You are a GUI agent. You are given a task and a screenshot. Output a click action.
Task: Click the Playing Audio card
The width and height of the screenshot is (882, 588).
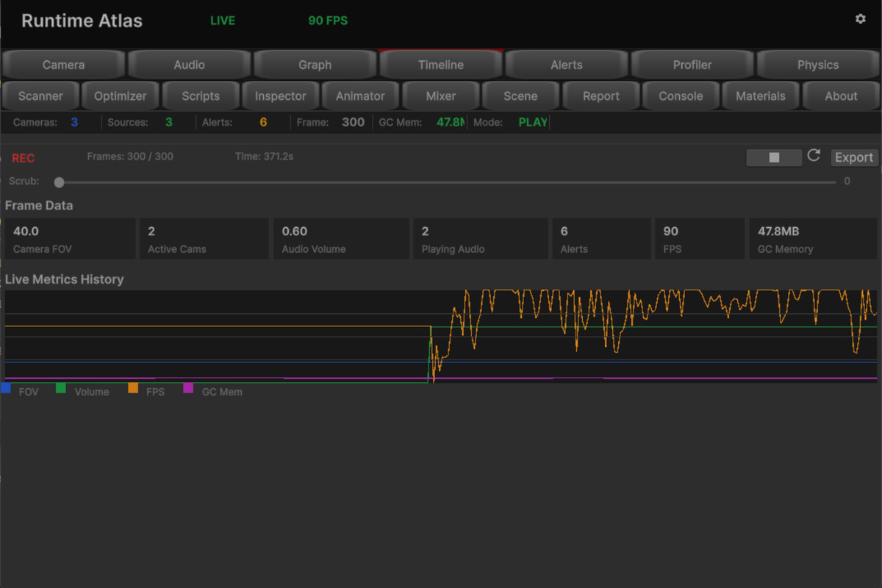click(481, 239)
